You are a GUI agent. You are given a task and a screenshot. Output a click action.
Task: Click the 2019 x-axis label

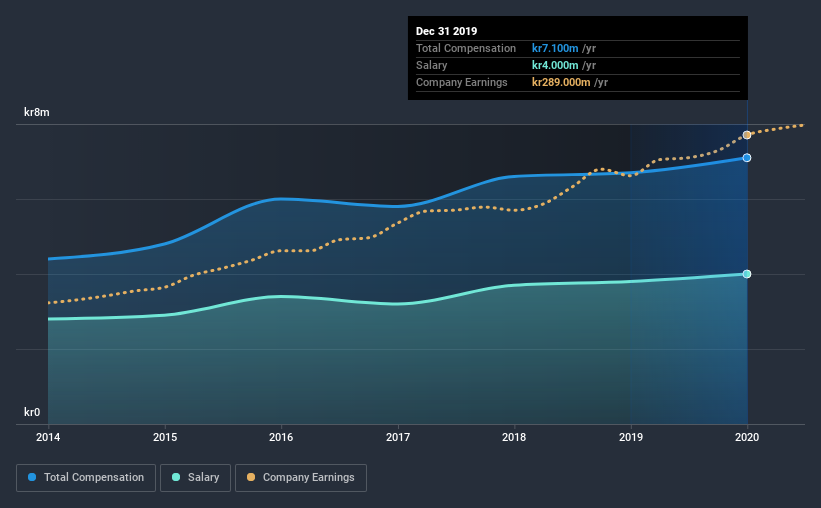click(x=631, y=437)
